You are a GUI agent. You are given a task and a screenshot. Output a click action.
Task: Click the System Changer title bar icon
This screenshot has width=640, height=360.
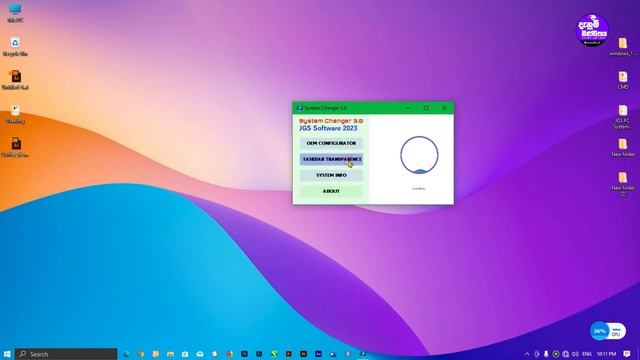300,108
